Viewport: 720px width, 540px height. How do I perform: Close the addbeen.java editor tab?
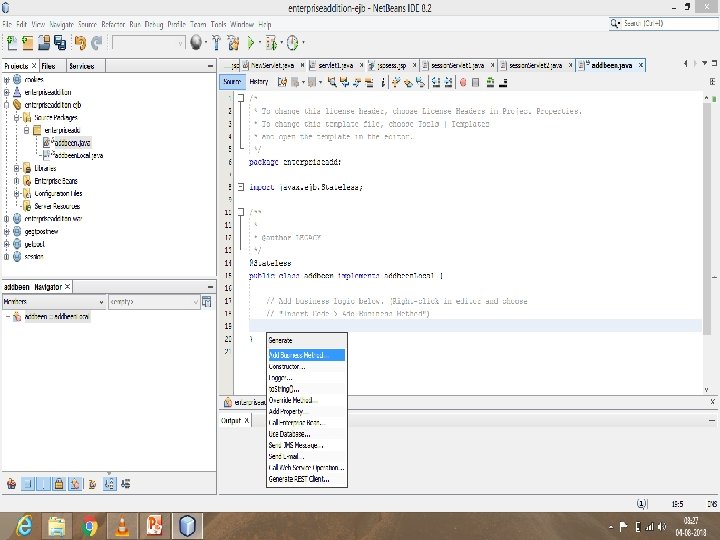click(641, 65)
